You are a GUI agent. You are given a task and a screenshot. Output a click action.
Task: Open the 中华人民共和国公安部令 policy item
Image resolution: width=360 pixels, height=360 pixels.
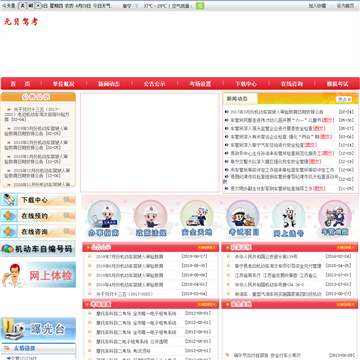click(x=266, y=257)
